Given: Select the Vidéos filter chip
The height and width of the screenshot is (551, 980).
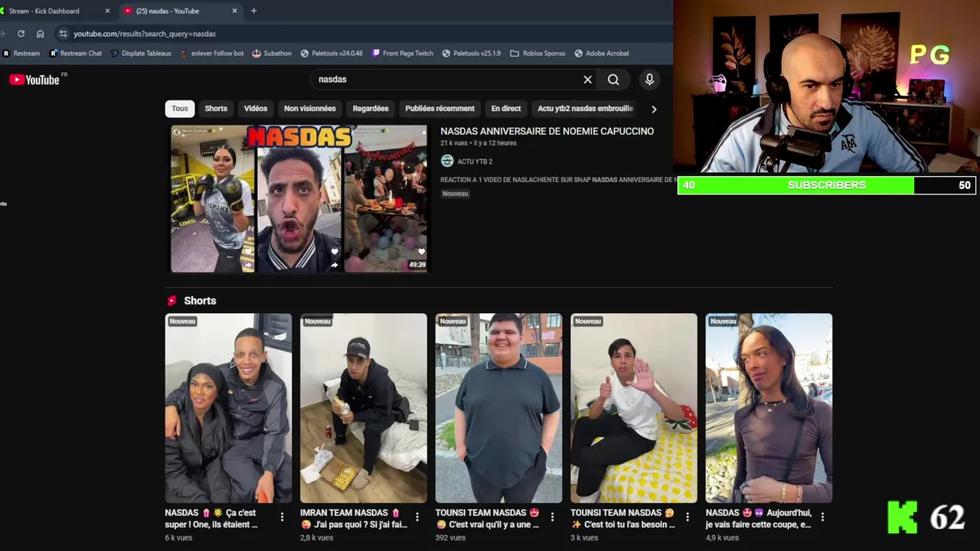Looking at the screenshot, I should point(256,109).
